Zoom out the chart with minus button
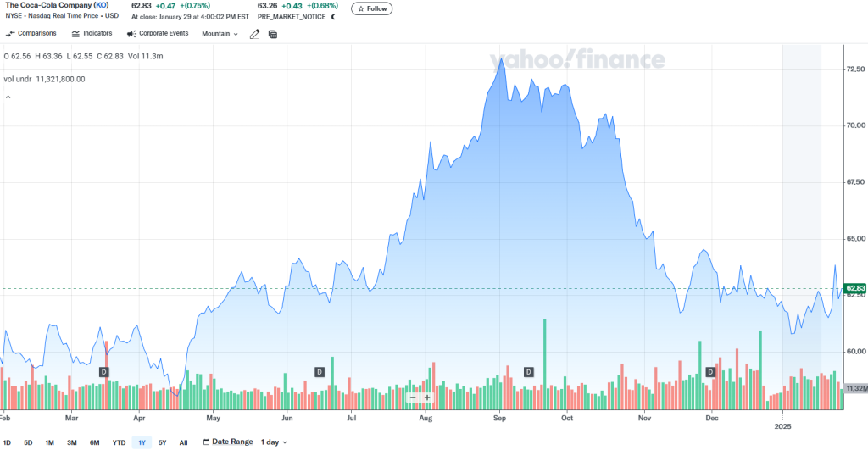 point(413,397)
